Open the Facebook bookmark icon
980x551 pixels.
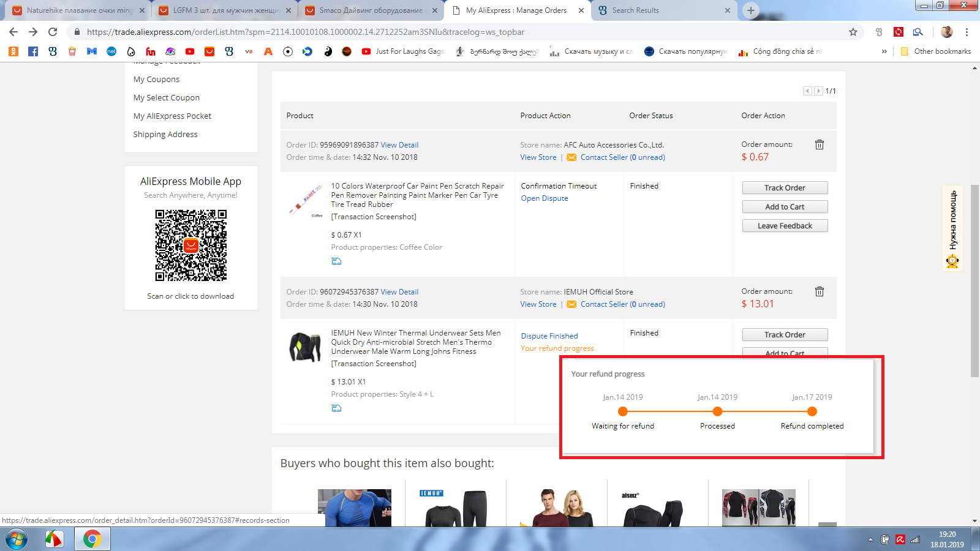click(33, 51)
